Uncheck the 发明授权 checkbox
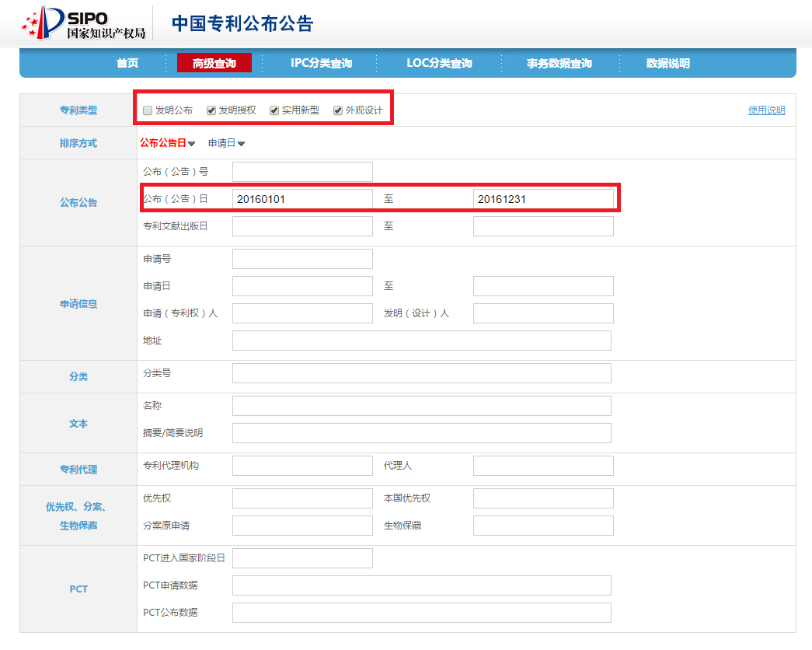This screenshot has width=812, height=650. (211, 110)
